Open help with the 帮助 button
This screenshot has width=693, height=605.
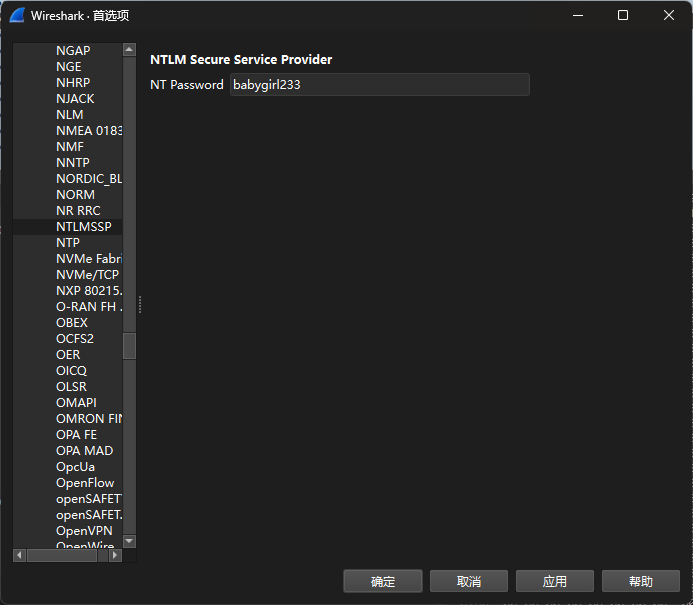point(641,581)
